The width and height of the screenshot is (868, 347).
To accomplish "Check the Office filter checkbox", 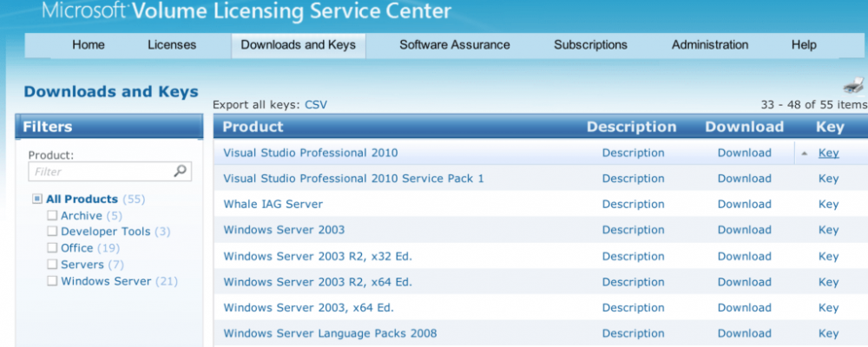I will pyautogui.click(x=52, y=247).
